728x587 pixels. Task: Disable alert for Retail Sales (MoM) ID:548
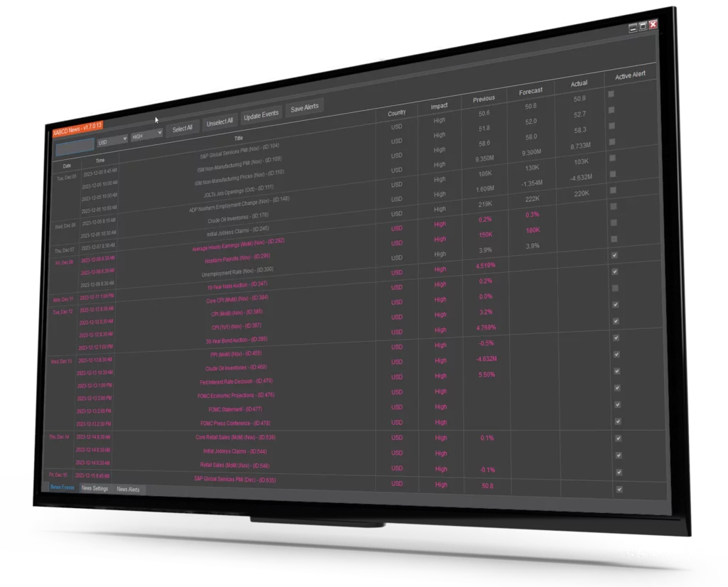pos(619,473)
